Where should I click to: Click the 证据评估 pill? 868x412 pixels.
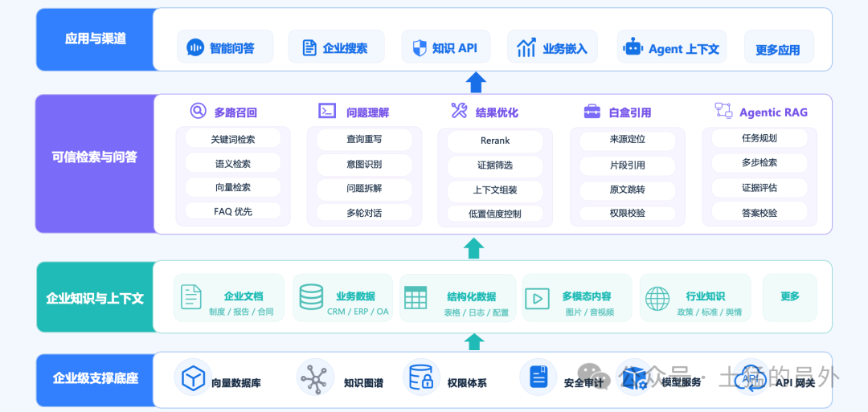tap(759, 188)
